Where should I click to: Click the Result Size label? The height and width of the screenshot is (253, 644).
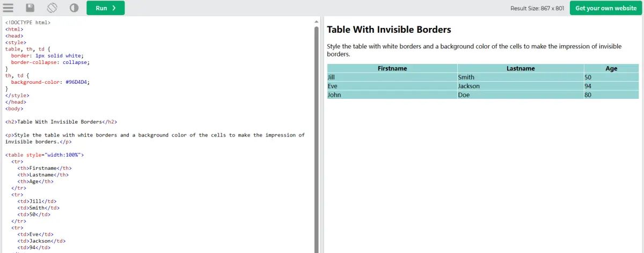coord(537,8)
